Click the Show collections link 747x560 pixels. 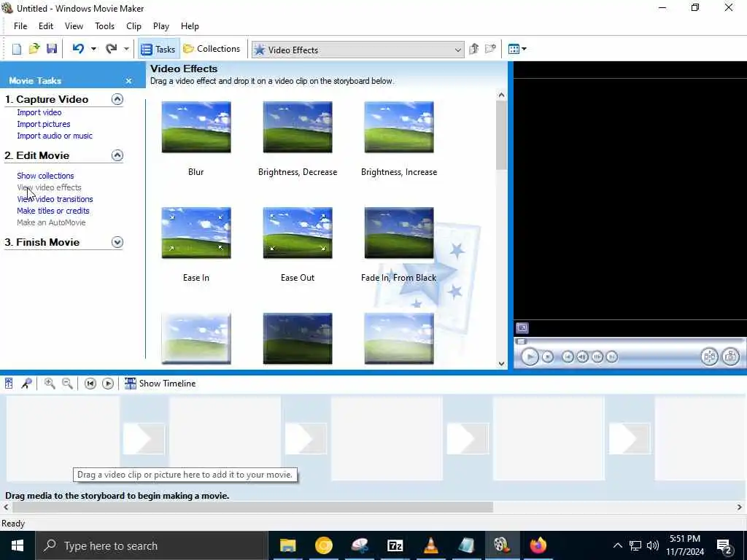coord(45,176)
